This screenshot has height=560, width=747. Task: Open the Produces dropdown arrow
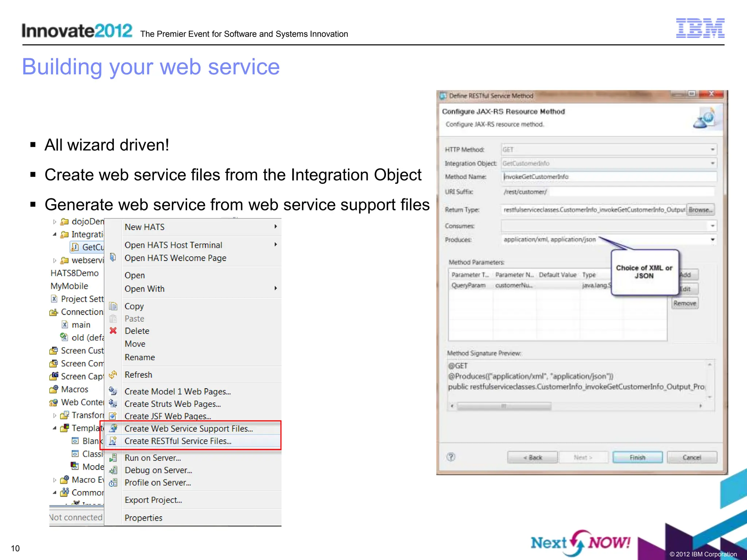712,240
